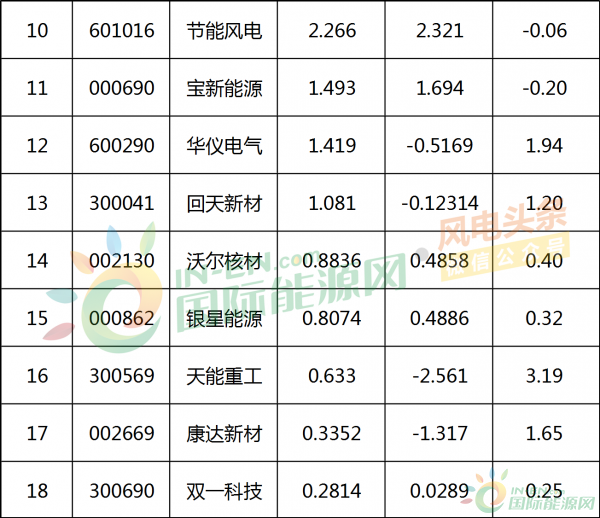Select company name 沃尔核材
This screenshot has height=518, width=600.
point(224,261)
